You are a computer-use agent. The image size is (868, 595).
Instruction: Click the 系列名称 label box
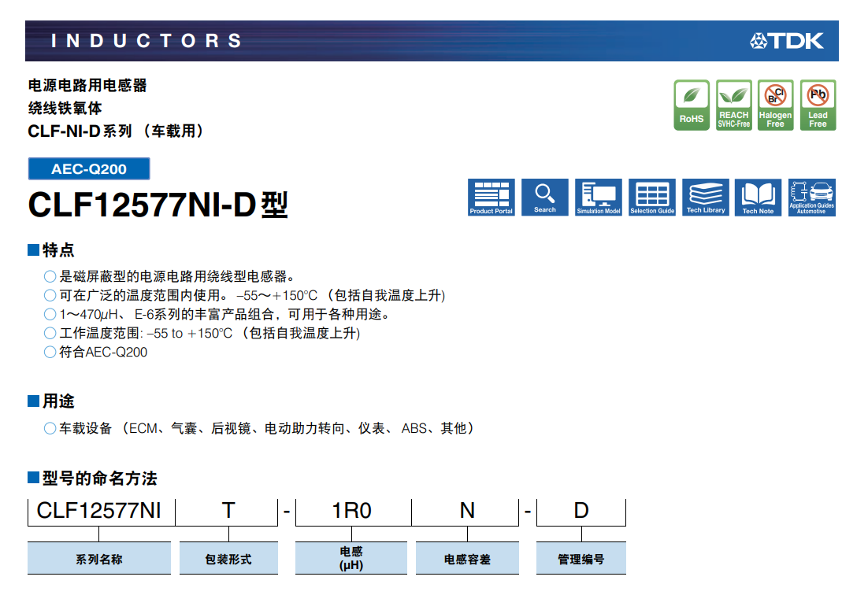(x=99, y=559)
